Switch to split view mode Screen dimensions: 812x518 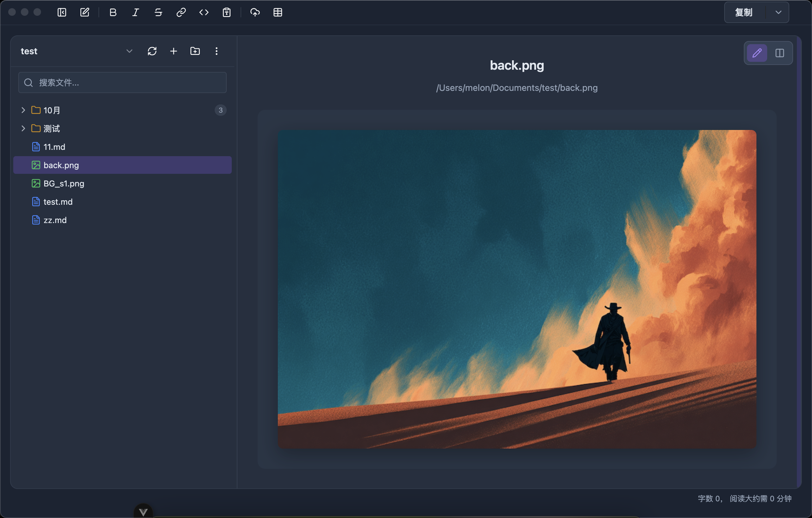pos(779,53)
